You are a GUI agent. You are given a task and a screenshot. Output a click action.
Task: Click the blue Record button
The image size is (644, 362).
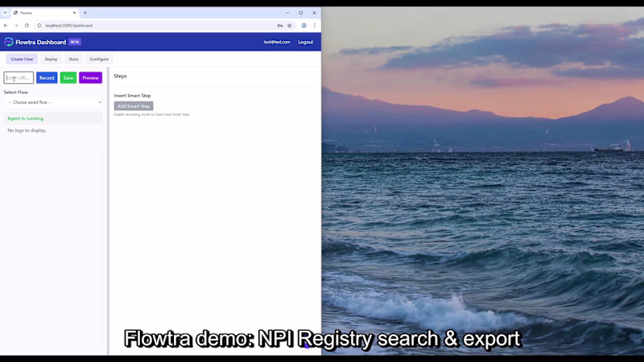click(47, 77)
